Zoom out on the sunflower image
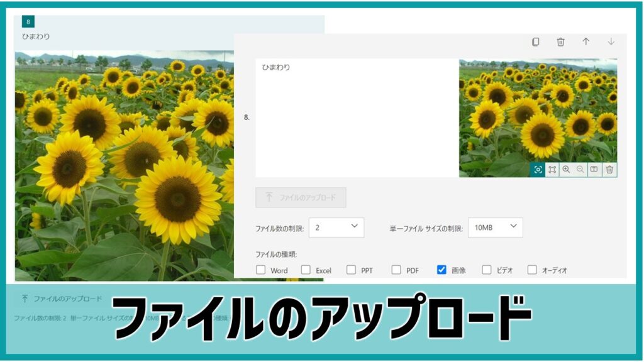 tap(580, 170)
